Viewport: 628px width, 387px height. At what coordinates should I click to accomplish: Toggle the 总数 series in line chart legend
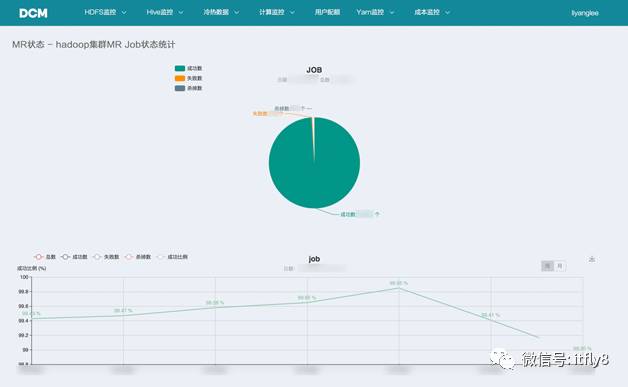click(45, 257)
